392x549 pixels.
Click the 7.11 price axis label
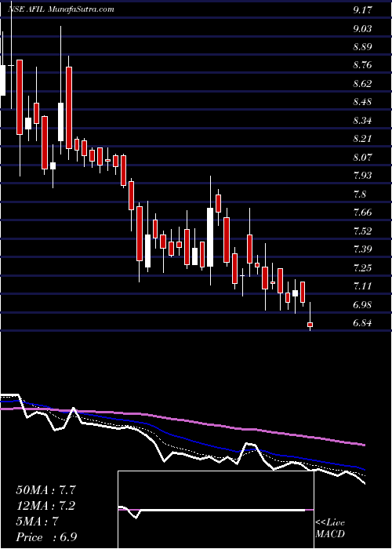362,287
